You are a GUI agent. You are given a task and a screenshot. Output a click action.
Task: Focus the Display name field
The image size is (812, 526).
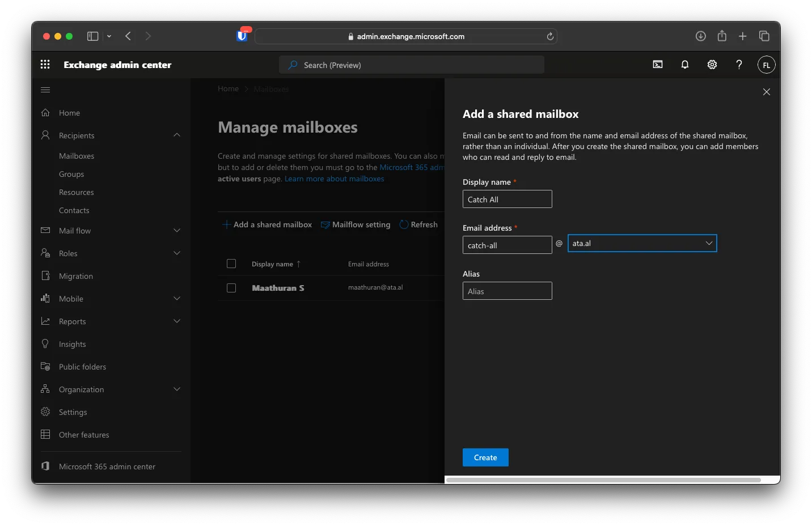coord(507,199)
